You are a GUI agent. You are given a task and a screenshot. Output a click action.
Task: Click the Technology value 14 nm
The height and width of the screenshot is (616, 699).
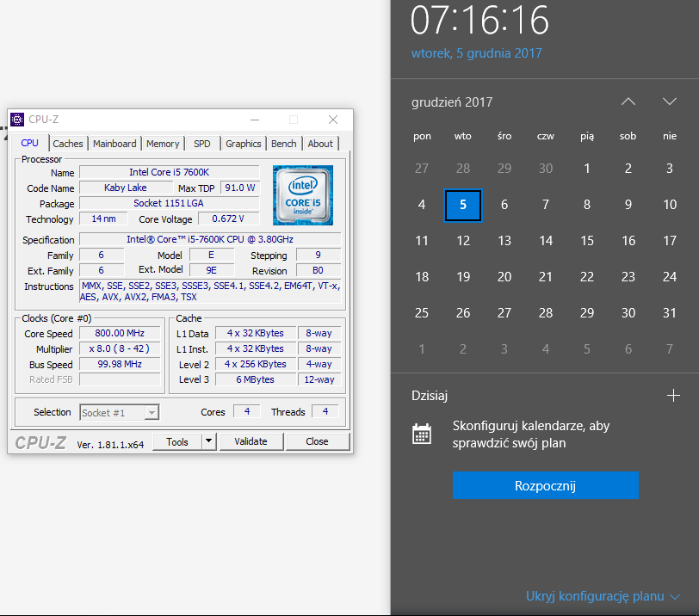click(x=103, y=219)
